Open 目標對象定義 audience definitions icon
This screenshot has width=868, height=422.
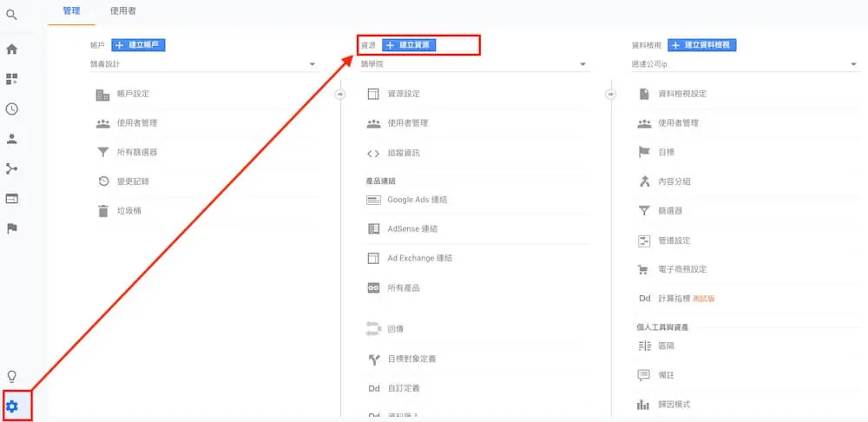(x=373, y=359)
